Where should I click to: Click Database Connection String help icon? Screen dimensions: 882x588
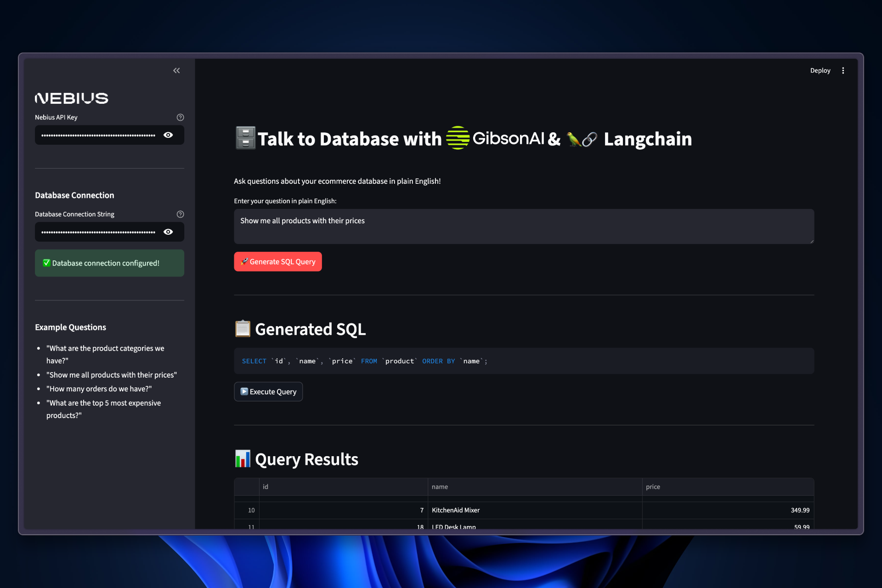point(180,214)
